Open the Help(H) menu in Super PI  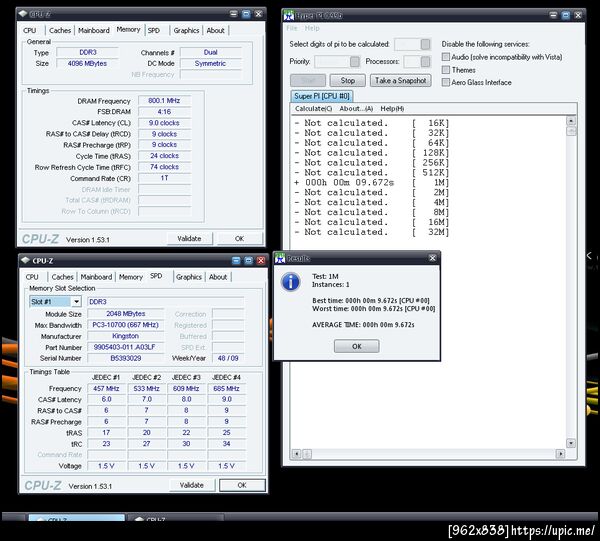click(x=392, y=109)
